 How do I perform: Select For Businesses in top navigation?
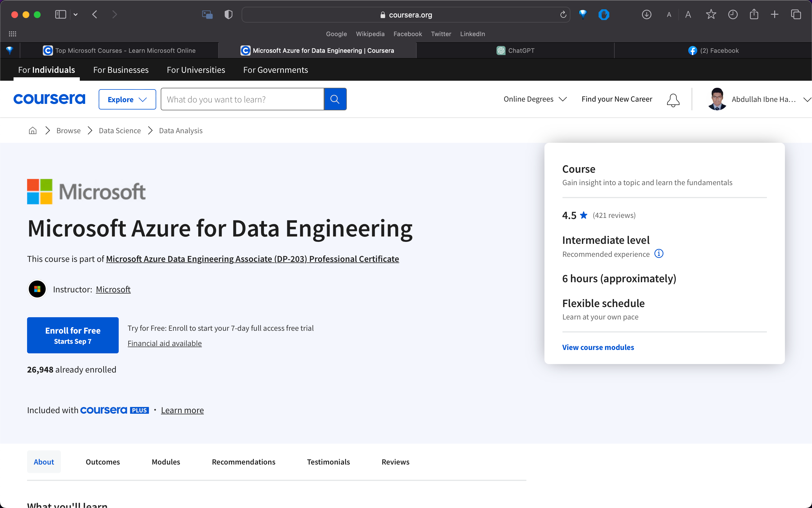(x=121, y=70)
